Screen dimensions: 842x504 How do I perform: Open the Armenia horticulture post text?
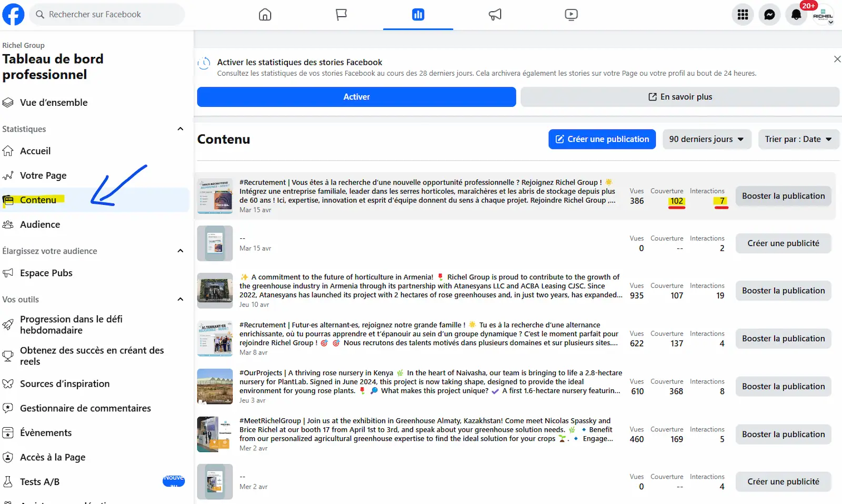[431, 286]
